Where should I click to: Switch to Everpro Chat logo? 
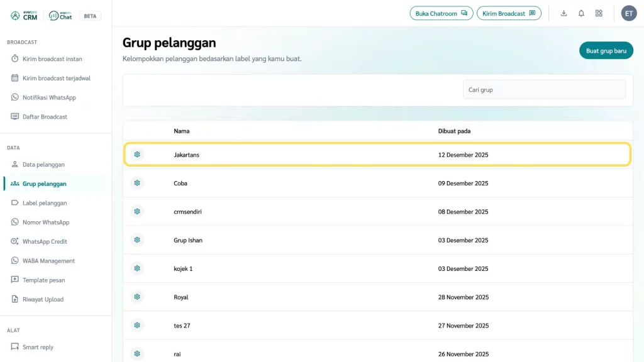tap(60, 16)
